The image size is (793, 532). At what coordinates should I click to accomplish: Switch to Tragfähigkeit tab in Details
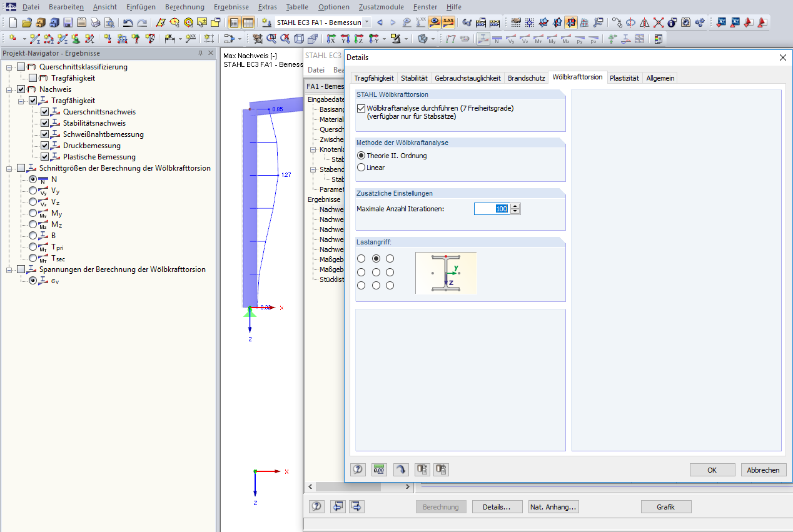[x=374, y=78]
